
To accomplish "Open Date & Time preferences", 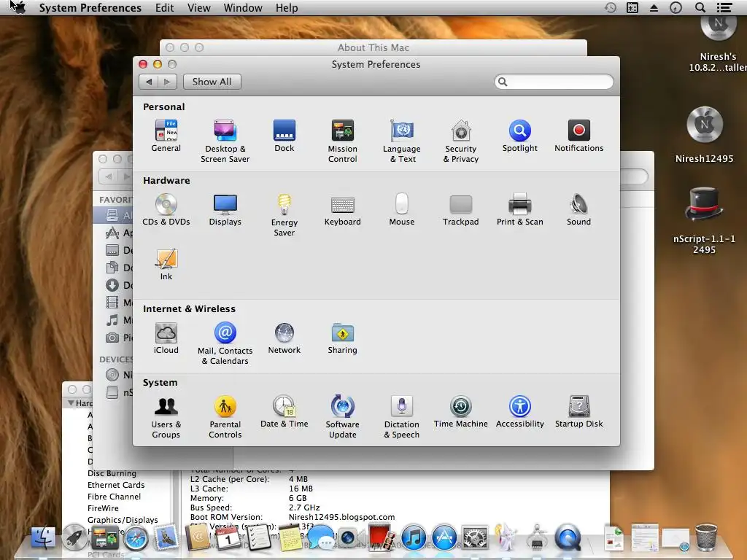I will click(x=285, y=411).
